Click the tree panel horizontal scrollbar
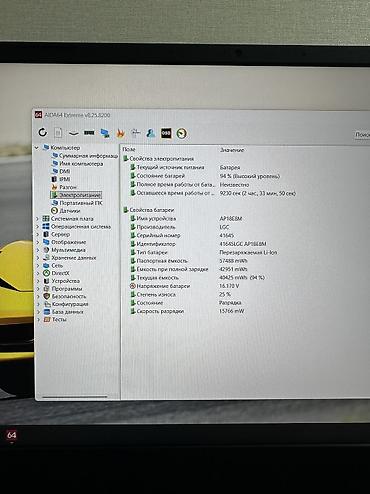 click(x=75, y=397)
